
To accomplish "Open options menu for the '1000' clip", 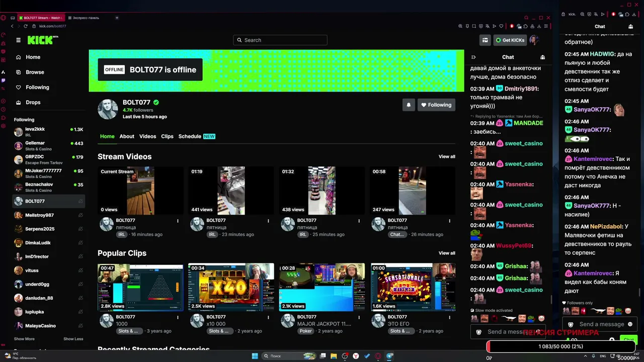I will pyautogui.click(x=178, y=317).
